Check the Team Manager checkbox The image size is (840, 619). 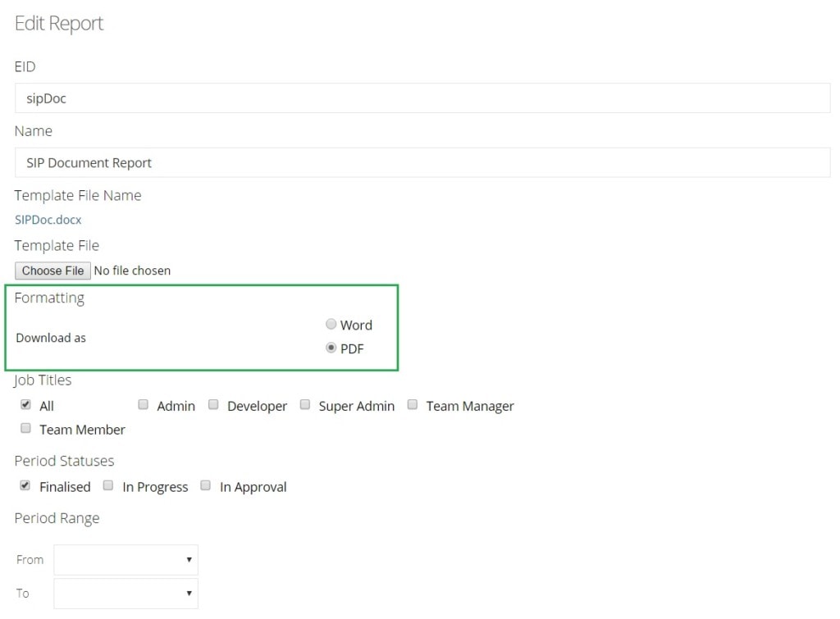point(413,404)
